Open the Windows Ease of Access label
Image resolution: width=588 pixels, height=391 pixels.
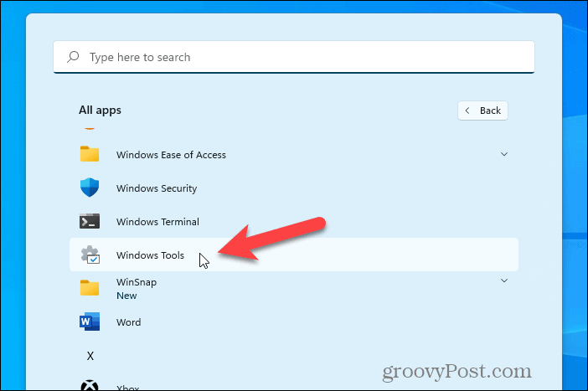171,155
